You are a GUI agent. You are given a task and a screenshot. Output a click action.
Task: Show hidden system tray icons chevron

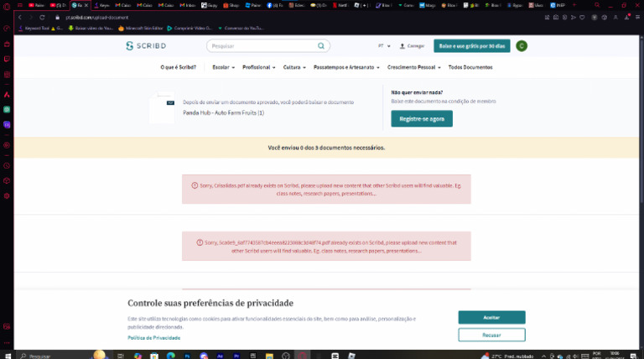543,356
